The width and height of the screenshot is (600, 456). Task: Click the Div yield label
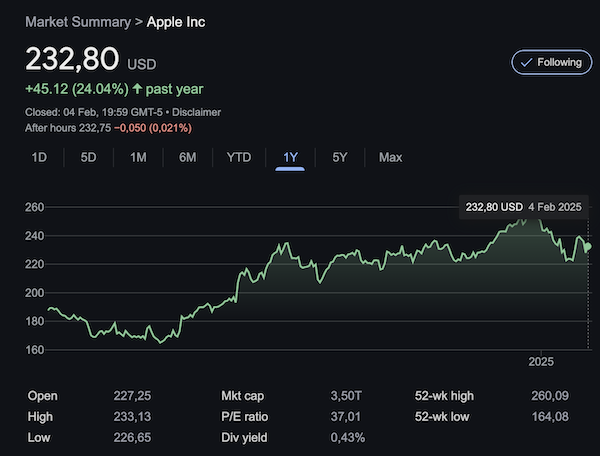244,437
